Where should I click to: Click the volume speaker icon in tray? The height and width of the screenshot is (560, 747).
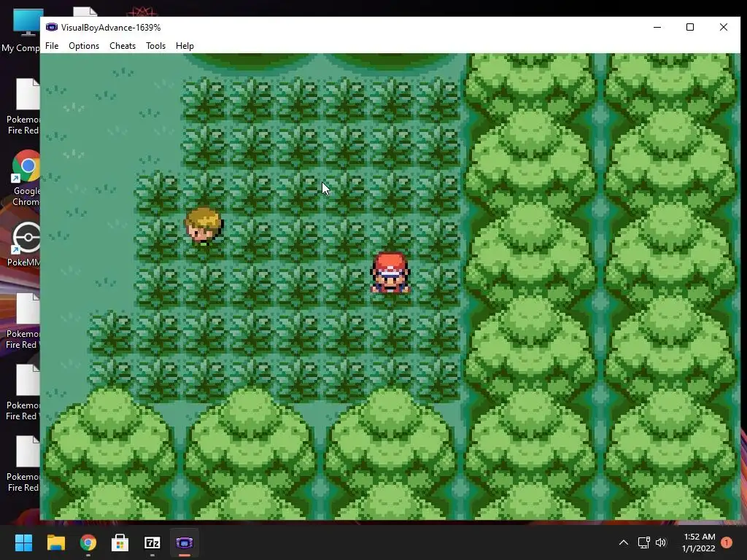click(x=661, y=542)
